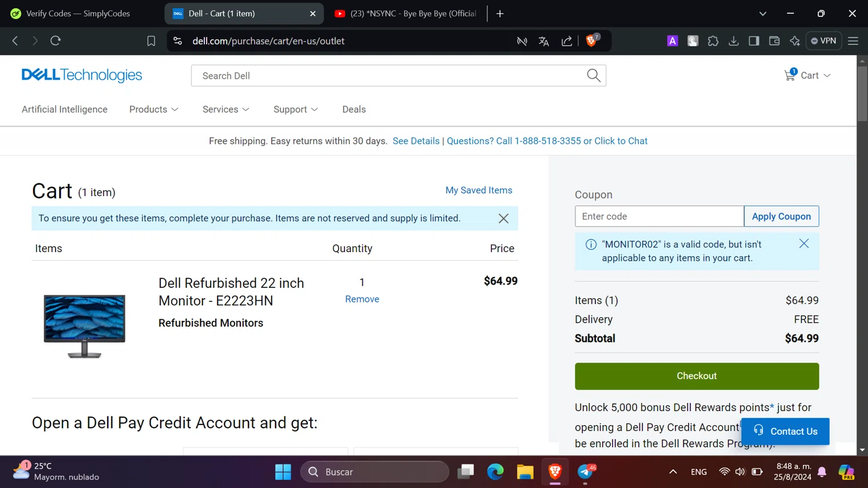This screenshot has width=868, height=488.
Task: Open Microsoft Edge from the taskbar
Action: (x=495, y=472)
